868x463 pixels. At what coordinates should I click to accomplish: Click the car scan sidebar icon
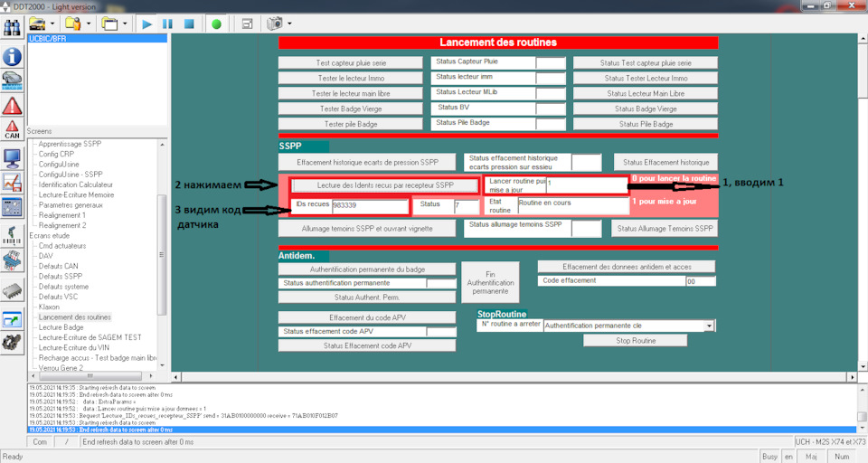coord(12,80)
